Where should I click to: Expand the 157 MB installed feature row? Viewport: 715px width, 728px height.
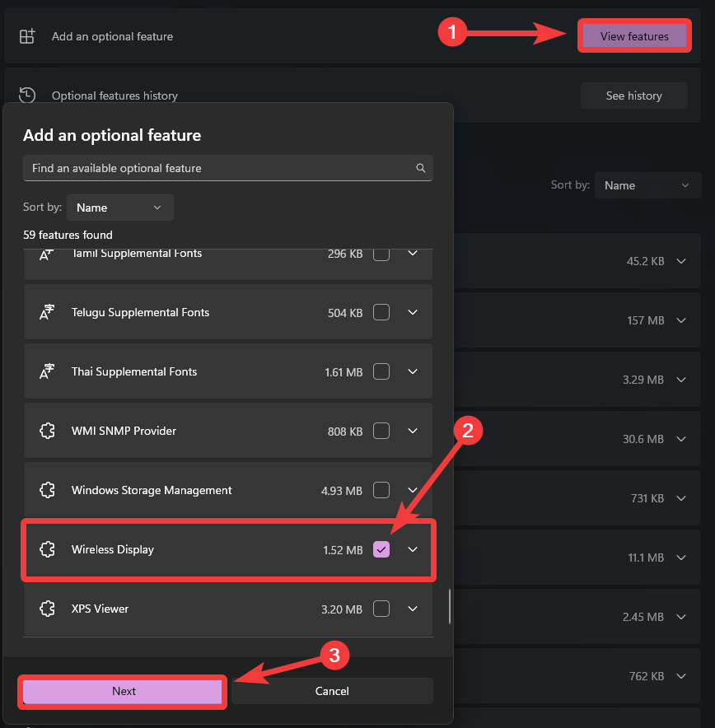(x=681, y=320)
